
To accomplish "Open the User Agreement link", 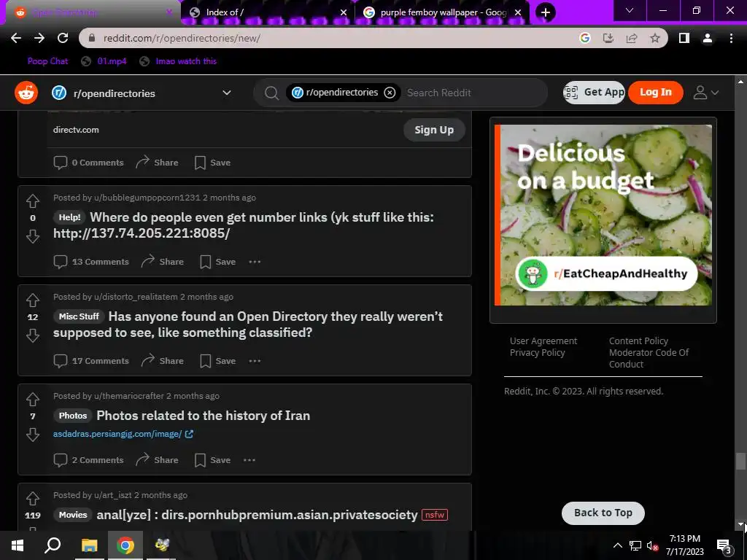I will (543, 341).
